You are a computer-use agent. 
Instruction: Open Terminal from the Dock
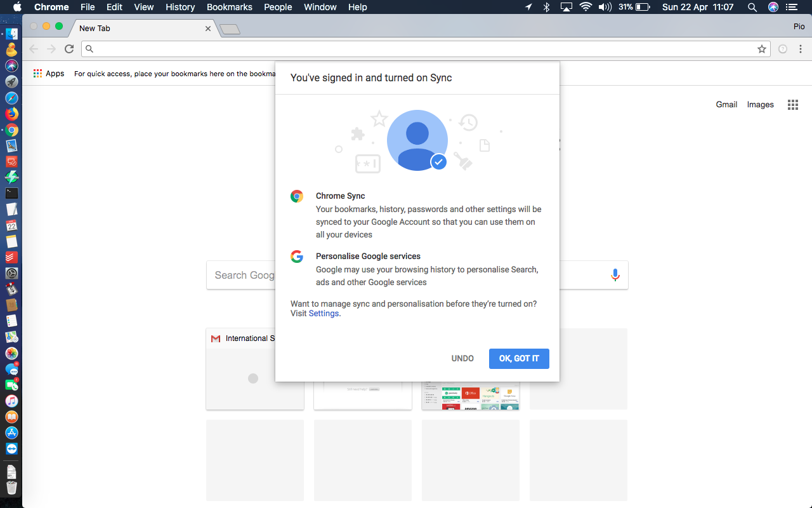[x=11, y=193]
